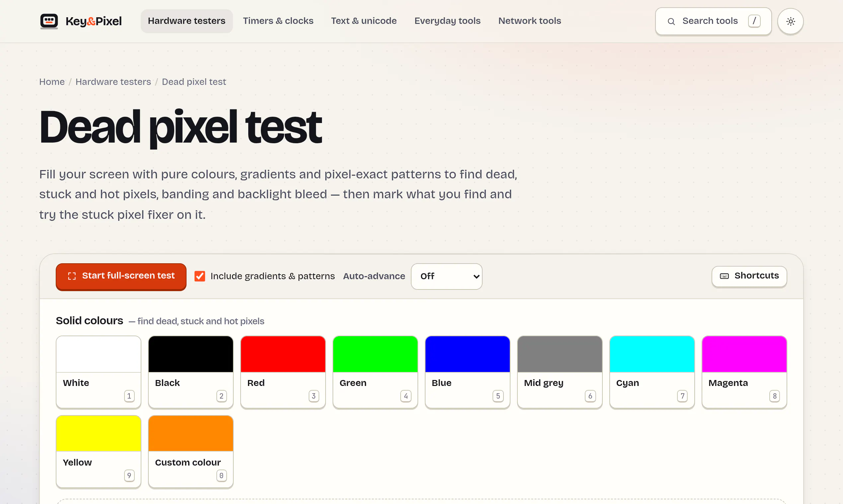Select the orange Custom colour swatch
The width and height of the screenshot is (843, 504).
191,452
